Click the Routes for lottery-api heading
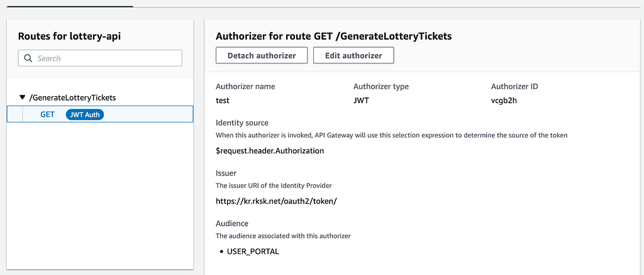644x275 pixels. (69, 36)
